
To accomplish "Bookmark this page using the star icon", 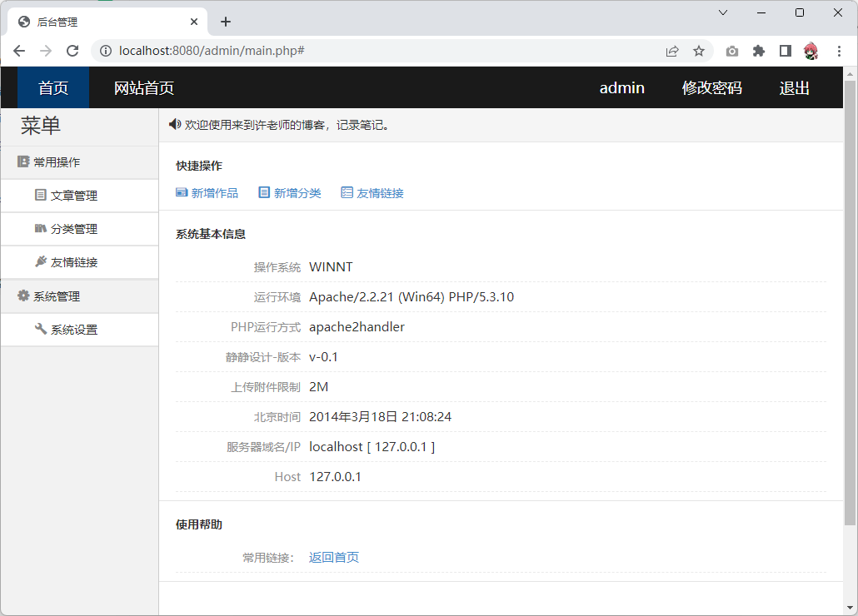I will [699, 51].
